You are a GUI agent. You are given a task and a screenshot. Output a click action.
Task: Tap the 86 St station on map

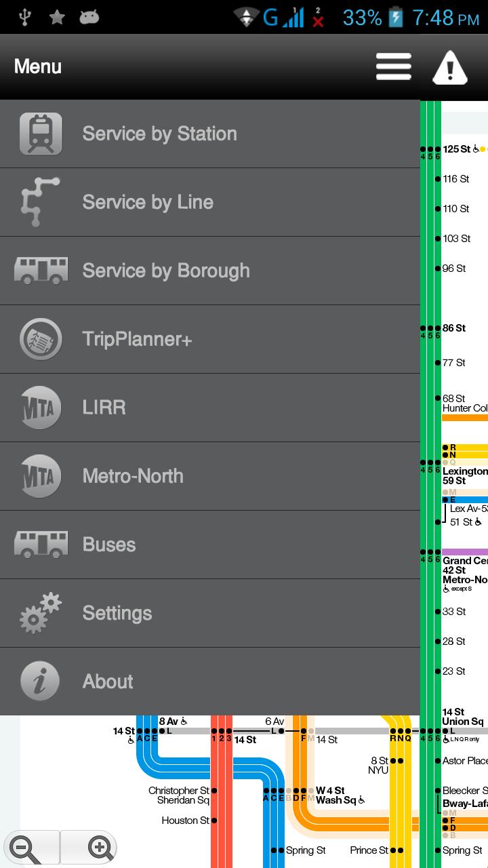(453, 328)
